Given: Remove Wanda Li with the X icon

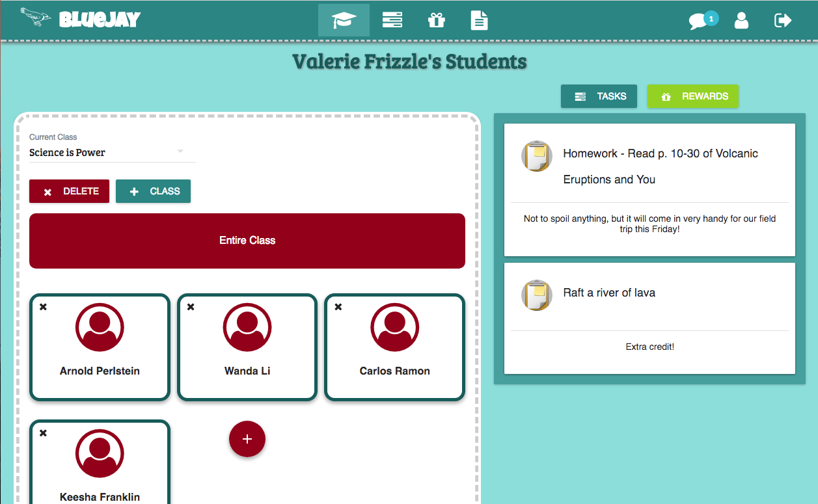Looking at the screenshot, I should click(x=191, y=307).
